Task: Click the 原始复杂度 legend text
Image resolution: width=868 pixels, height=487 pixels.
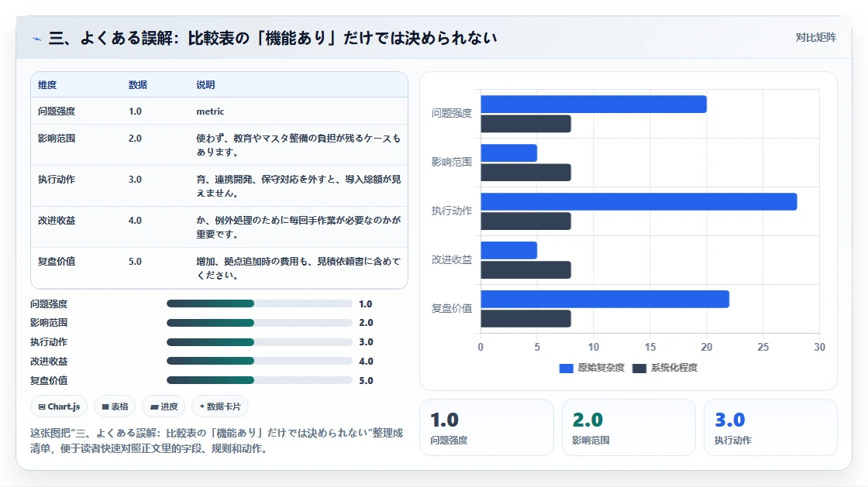Action: 601,368
